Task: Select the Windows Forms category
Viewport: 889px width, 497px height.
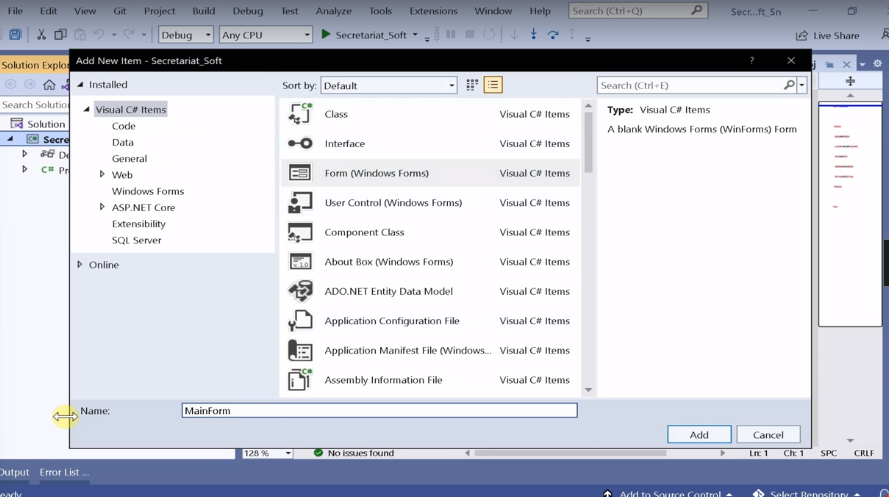Action: [148, 191]
